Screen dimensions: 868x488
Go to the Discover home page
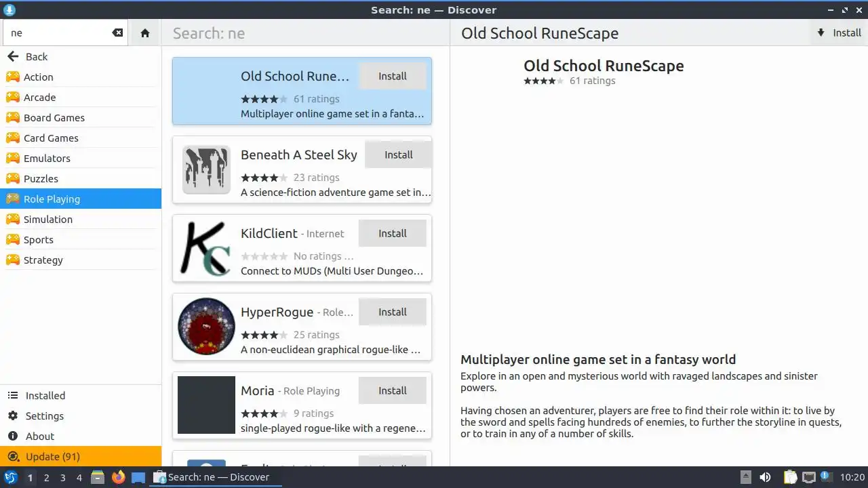click(145, 33)
